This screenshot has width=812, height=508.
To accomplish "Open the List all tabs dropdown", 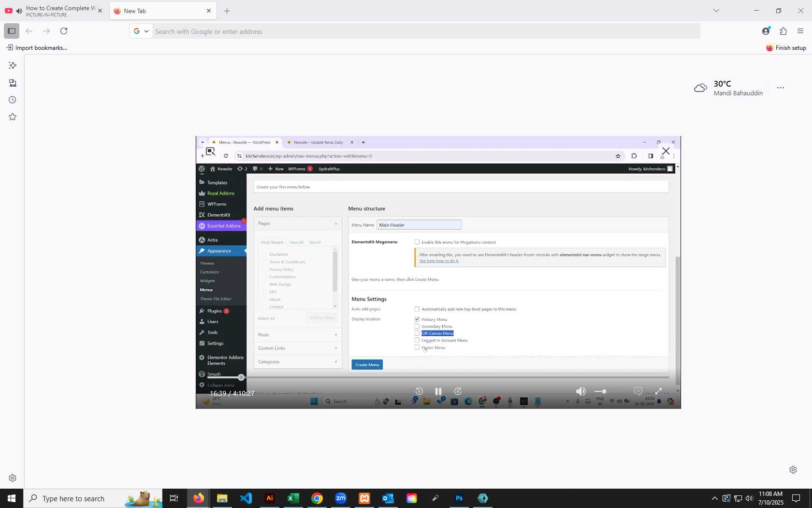I will [716, 11].
